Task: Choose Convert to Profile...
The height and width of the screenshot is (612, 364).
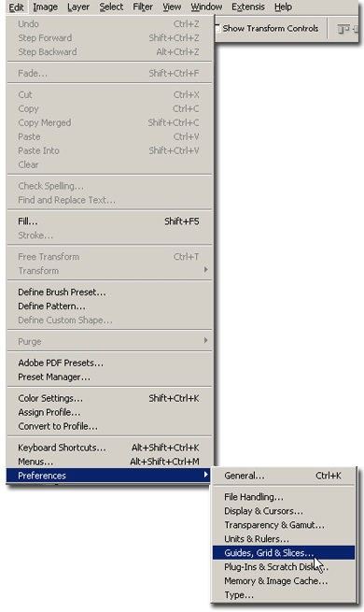Action: [x=109, y=426]
